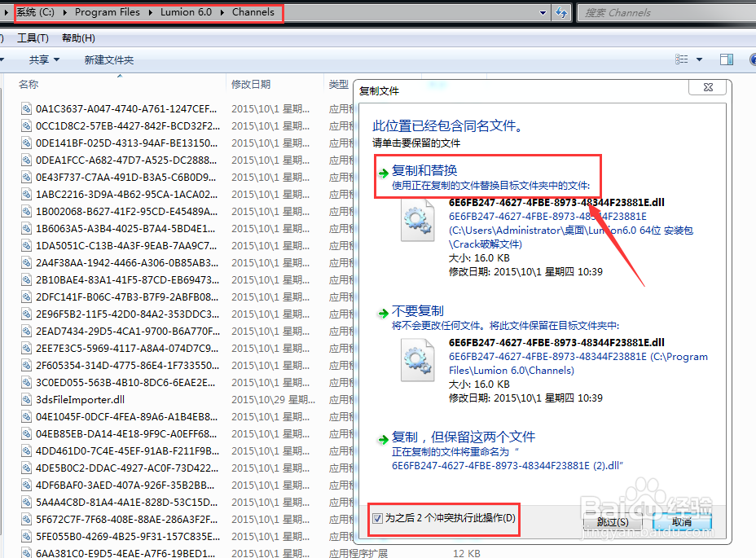Open view options dropdown arrow
The height and width of the screenshot is (558, 756).
click(x=699, y=59)
